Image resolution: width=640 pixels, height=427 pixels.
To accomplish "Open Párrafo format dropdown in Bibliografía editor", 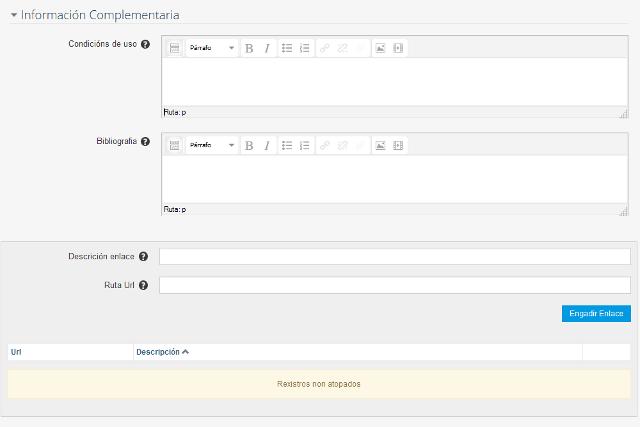I will 212,145.
